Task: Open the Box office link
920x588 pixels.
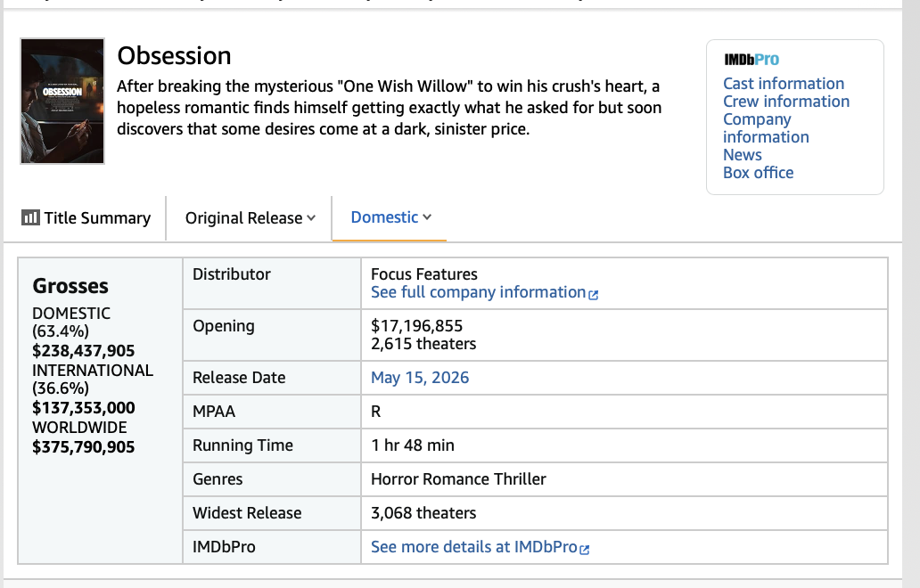Action: click(758, 173)
